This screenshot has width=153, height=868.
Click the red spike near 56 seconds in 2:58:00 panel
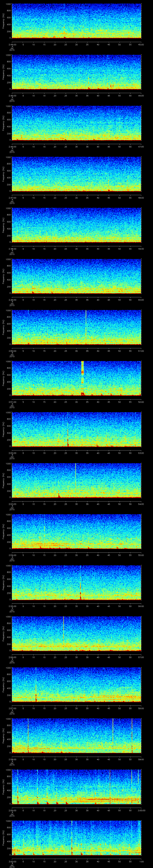point(132,736)
